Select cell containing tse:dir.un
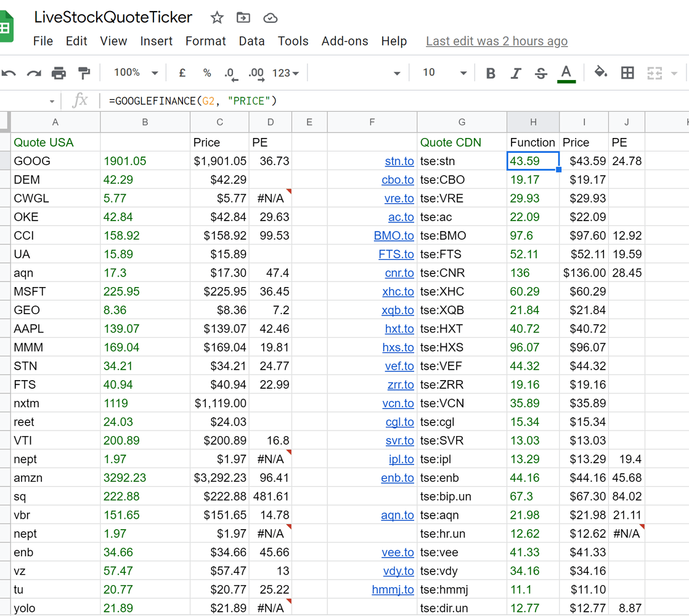This screenshot has width=689, height=616. (462, 608)
